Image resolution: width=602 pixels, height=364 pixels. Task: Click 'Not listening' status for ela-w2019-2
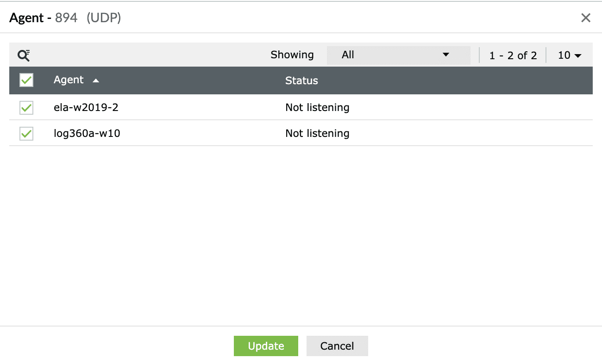click(317, 108)
